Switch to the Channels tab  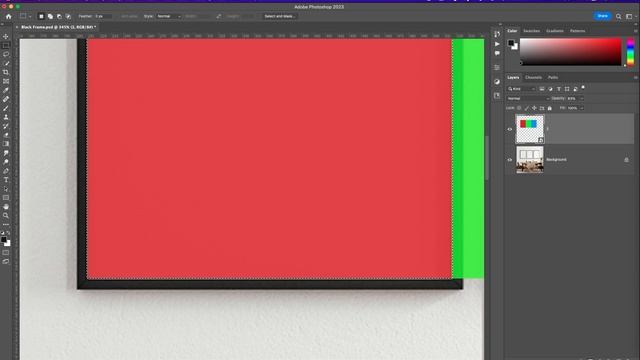[x=533, y=78]
